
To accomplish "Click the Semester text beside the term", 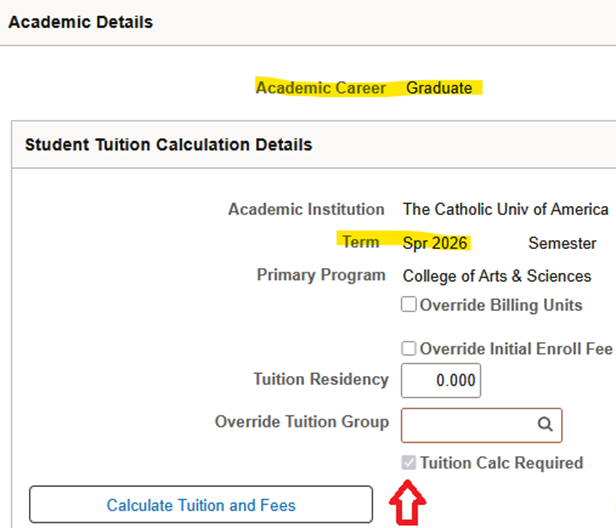I will pos(562,243).
